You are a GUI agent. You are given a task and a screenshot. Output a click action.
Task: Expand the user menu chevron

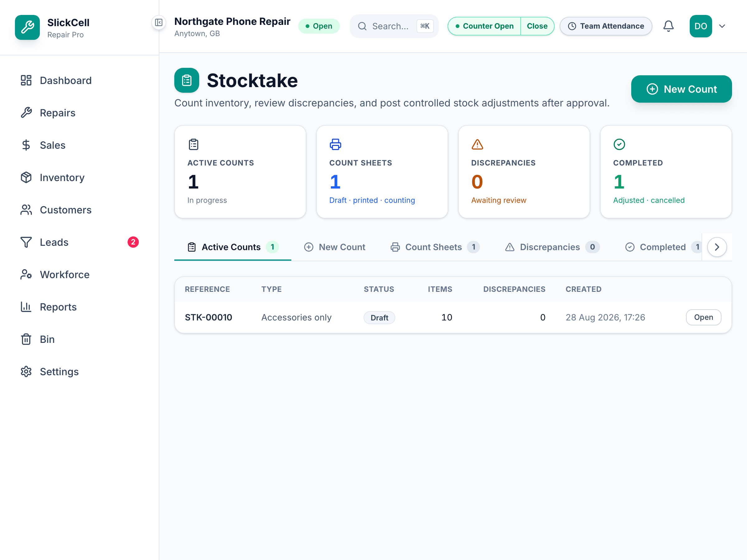[x=722, y=26]
